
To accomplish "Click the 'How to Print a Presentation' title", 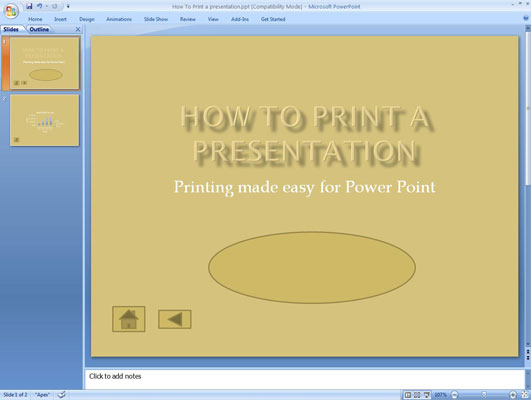I will (x=306, y=134).
